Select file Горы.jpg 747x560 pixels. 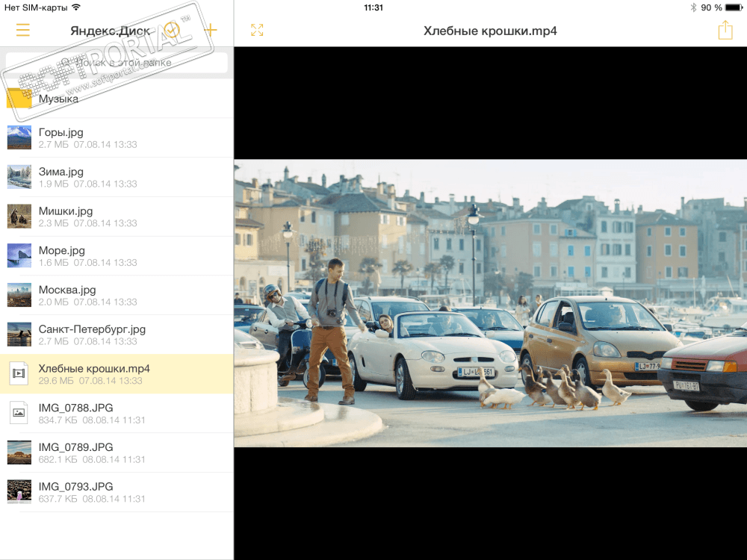click(x=117, y=137)
